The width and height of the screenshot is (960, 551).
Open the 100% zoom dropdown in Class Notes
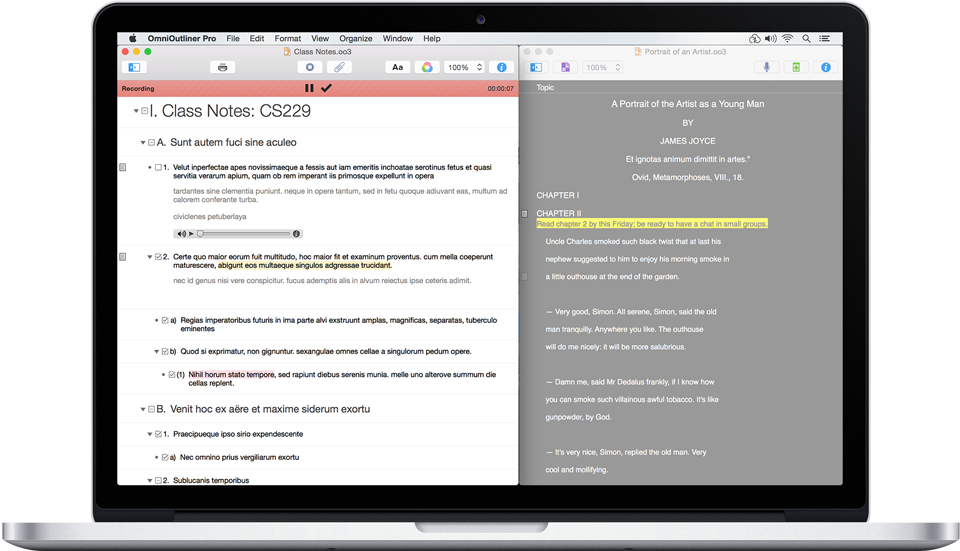(x=465, y=67)
